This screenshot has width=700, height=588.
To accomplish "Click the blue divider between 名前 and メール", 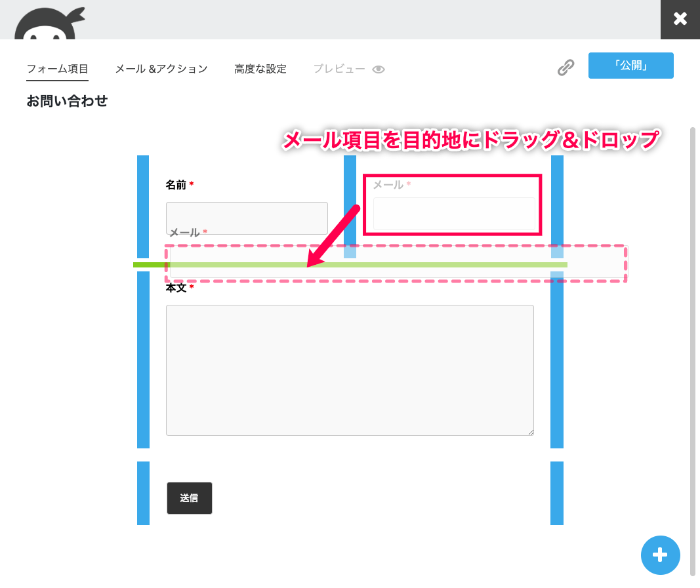I will pos(350,197).
